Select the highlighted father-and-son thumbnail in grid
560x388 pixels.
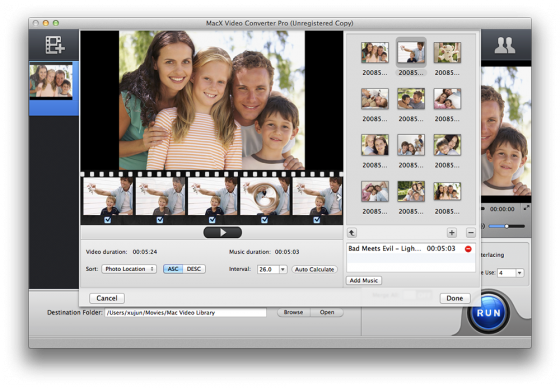[411, 52]
